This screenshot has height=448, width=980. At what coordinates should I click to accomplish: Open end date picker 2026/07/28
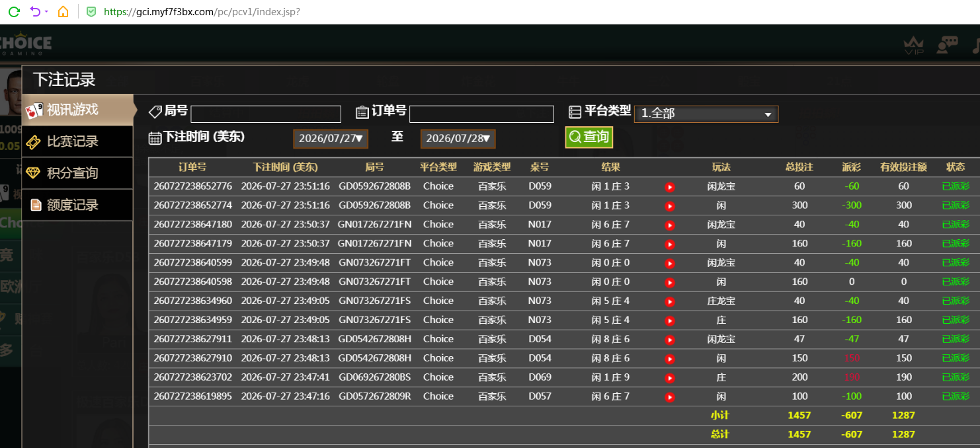pos(458,139)
